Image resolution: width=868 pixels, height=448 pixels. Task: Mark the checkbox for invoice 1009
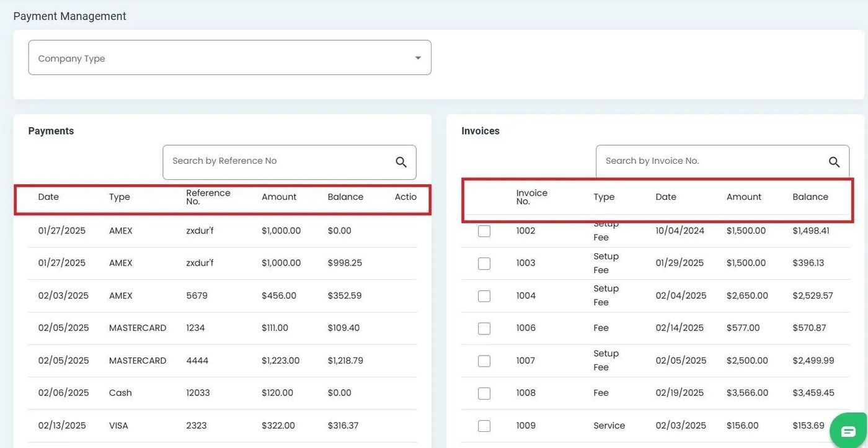(x=484, y=426)
